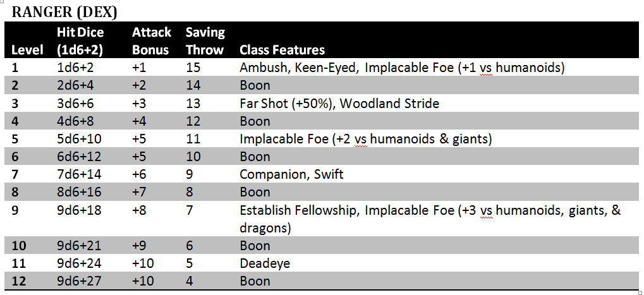This screenshot has width=644, height=295.
Task: Click the Attack Bonus column header
Action: point(151,40)
